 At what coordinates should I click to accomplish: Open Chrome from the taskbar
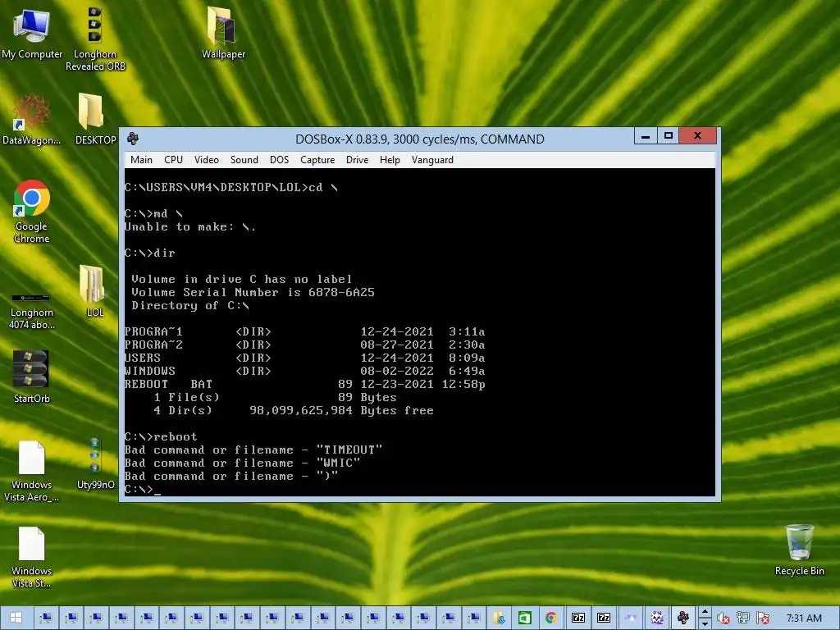click(x=550, y=618)
